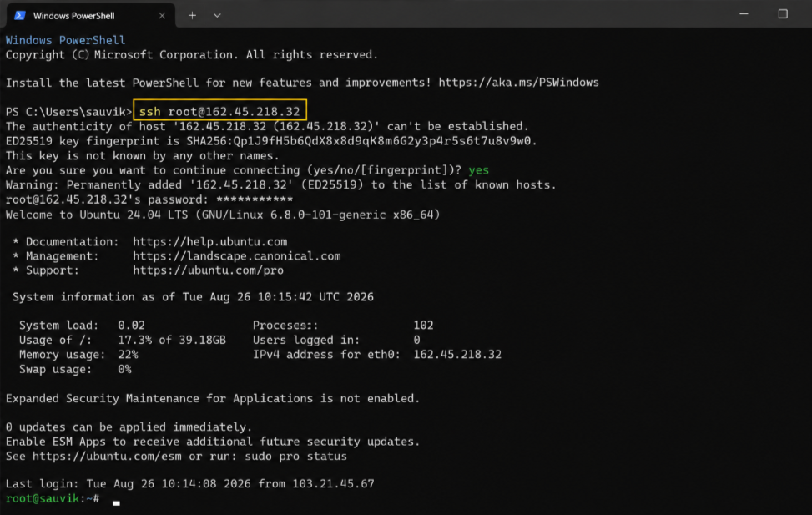812x515 pixels.
Task: Click the 'Welcome to Ubuntu 24.04 LTS' line
Action: [223, 215]
